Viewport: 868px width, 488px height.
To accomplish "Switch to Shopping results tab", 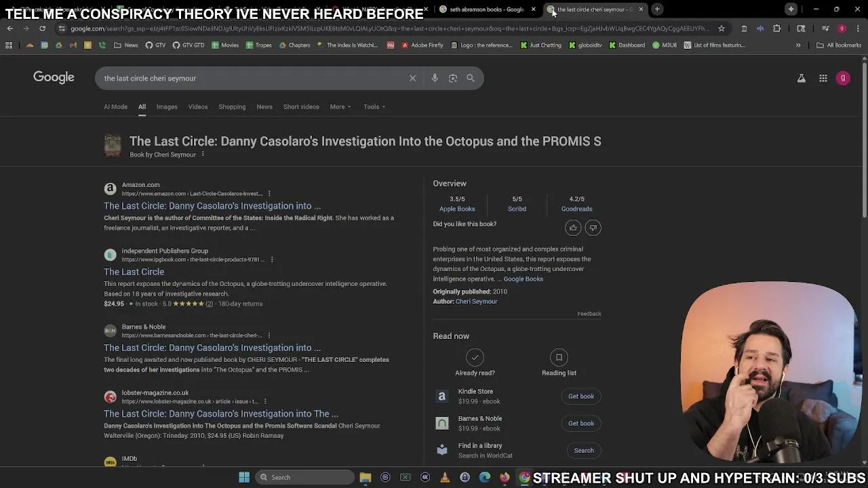I will (232, 106).
